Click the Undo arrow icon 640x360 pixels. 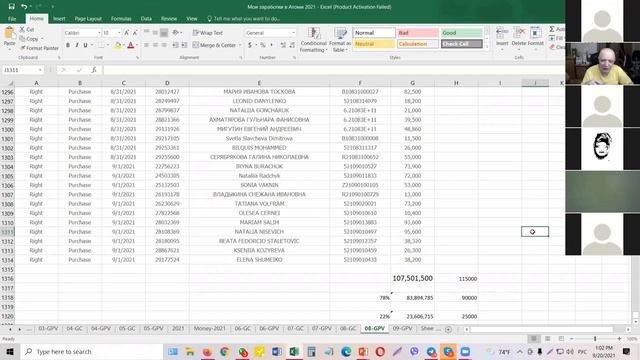[x=24, y=7]
